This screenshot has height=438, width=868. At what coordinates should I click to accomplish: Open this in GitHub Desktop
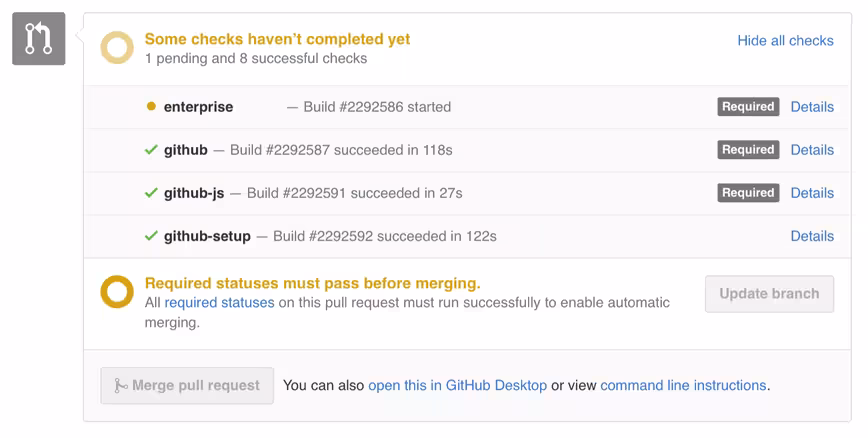[457, 385]
